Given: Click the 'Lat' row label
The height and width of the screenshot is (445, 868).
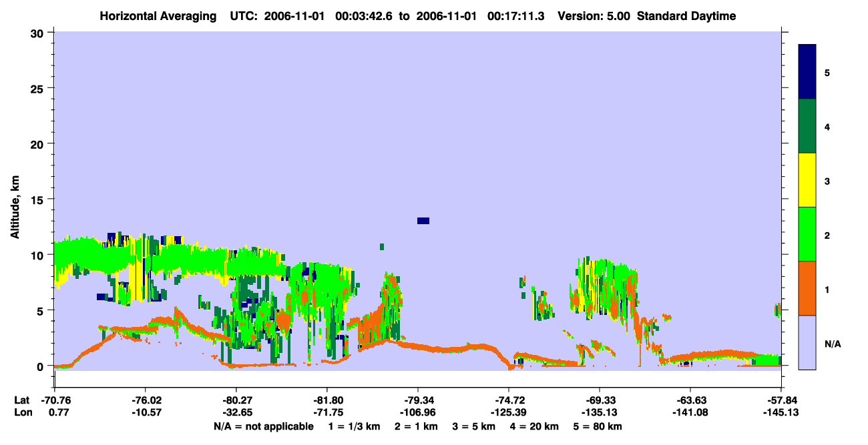Looking at the screenshot, I should [22, 400].
